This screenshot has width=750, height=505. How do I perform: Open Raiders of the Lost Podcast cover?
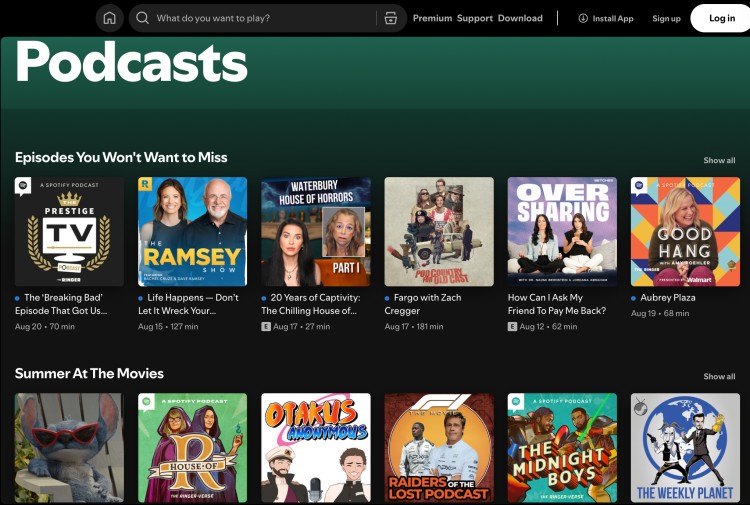(x=439, y=448)
